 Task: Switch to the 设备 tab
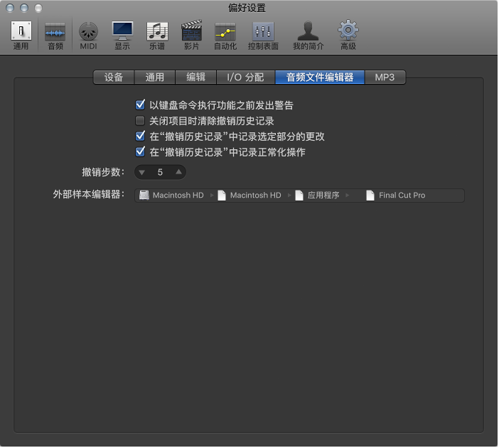(x=114, y=78)
